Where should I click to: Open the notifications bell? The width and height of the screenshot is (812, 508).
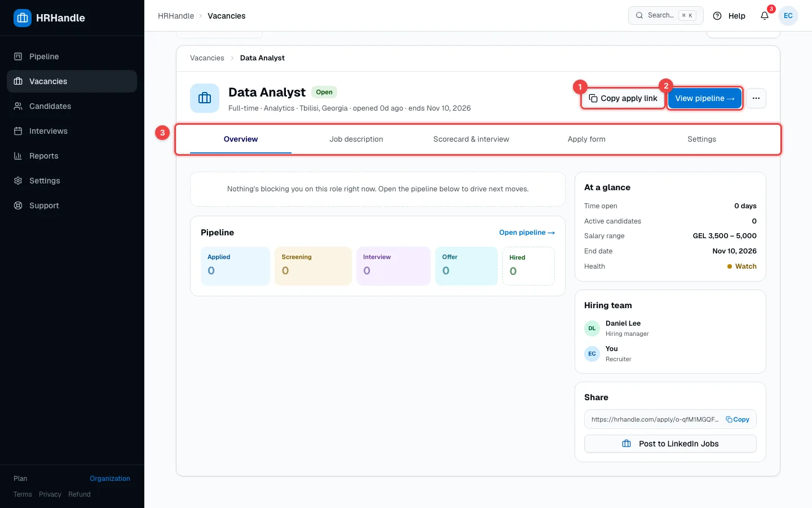pos(765,16)
